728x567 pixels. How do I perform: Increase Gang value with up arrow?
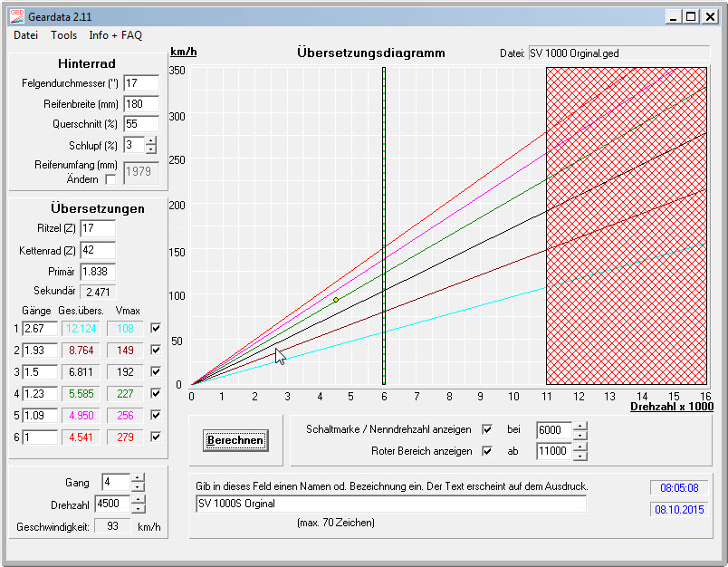point(137,477)
